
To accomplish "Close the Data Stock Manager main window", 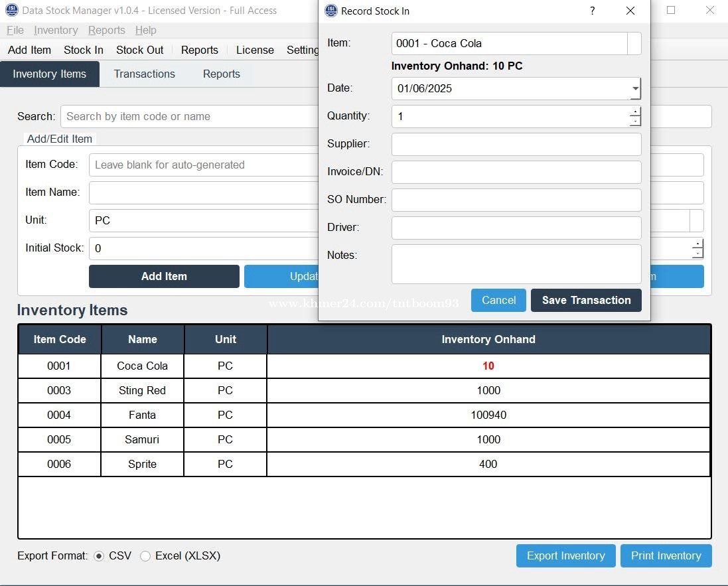I will pos(710,10).
